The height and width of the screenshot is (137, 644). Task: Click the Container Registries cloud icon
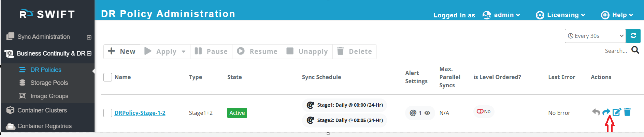tap(11, 126)
